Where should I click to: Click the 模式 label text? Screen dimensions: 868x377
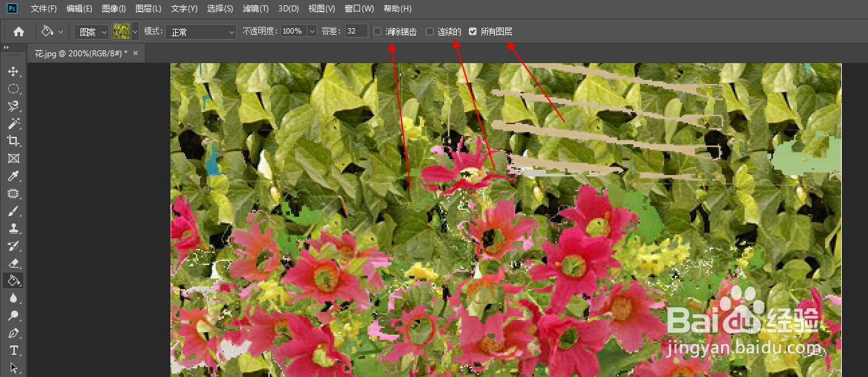tap(154, 32)
